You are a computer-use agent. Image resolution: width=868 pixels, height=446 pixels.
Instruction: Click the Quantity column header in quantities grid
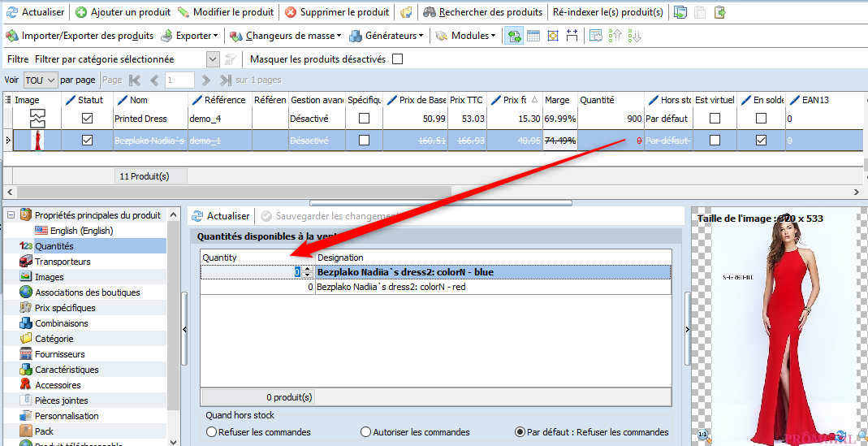257,258
